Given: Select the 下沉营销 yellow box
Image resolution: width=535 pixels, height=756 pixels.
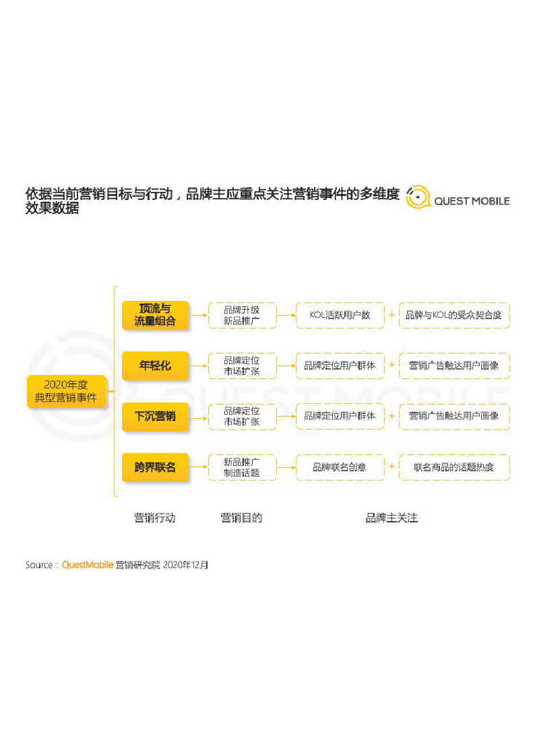Looking at the screenshot, I should coord(155,416).
